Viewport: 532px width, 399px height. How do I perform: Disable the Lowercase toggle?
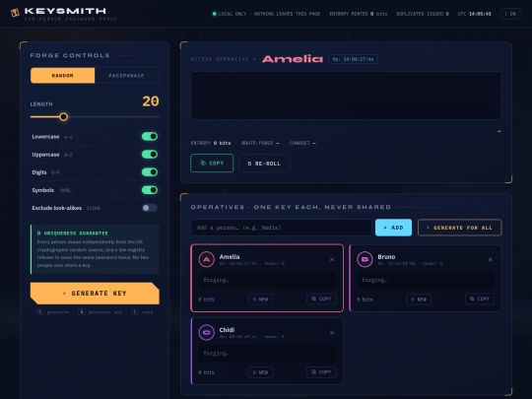click(150, 136)
